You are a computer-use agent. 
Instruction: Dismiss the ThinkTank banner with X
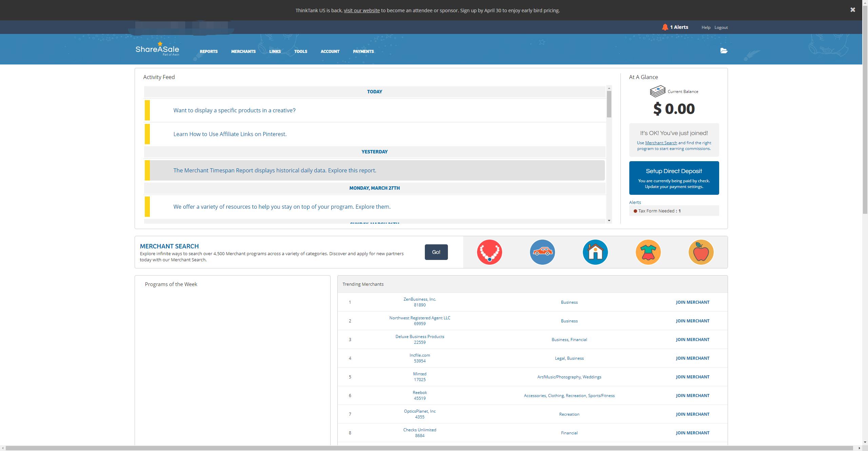(x=853, y=10)
